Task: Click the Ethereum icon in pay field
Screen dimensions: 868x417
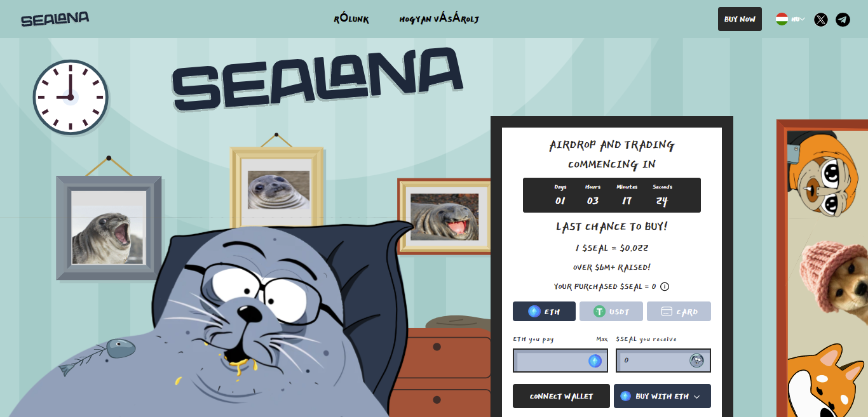Action: tap(595, 361)
